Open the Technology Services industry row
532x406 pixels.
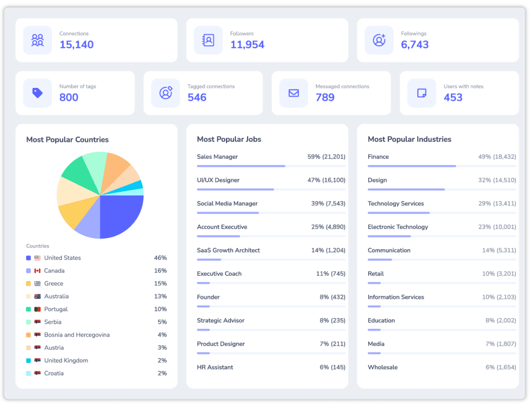(x=442, y=207)
